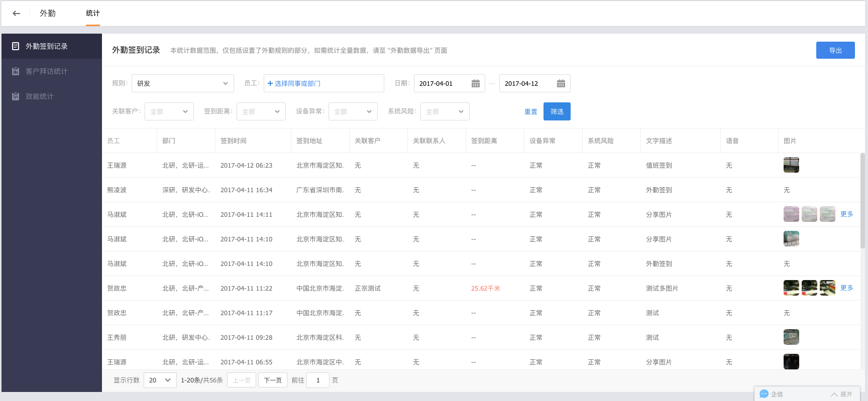This screenshot has height=401, width=868.
Task: Open third thumbnail in 贺政忠 11:22 row
Action: point(827,288)
